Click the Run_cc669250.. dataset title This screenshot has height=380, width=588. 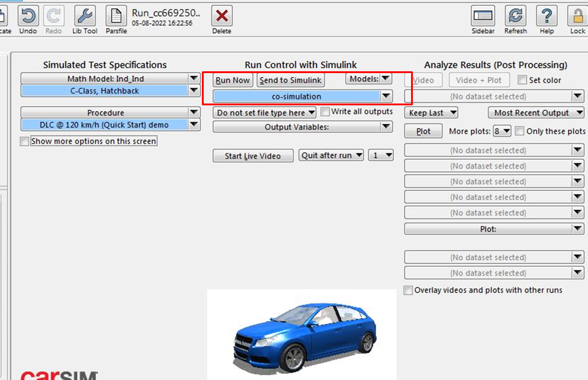[x=166, y=13]
